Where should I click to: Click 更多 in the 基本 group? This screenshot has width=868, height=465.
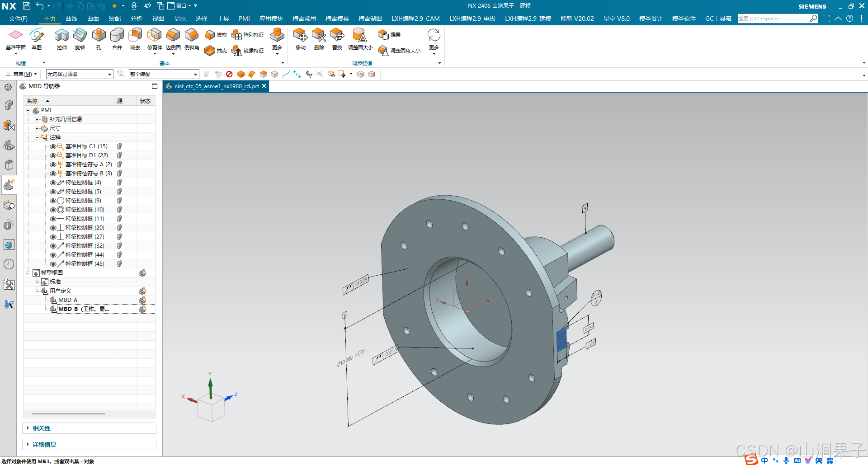pyautogui.click(x=277, y=42)
